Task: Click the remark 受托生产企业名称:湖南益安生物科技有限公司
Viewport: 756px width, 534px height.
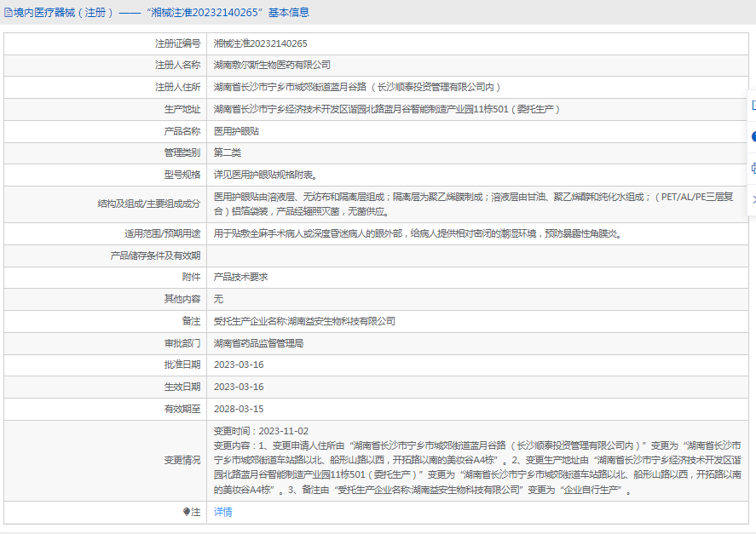Action: tap(304, 321)
